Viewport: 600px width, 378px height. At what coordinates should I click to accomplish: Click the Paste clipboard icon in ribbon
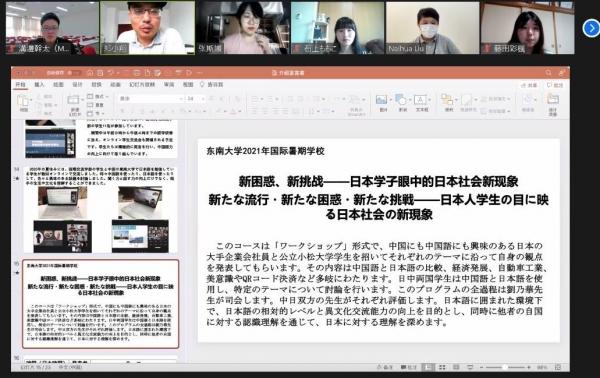pos(23,101)
